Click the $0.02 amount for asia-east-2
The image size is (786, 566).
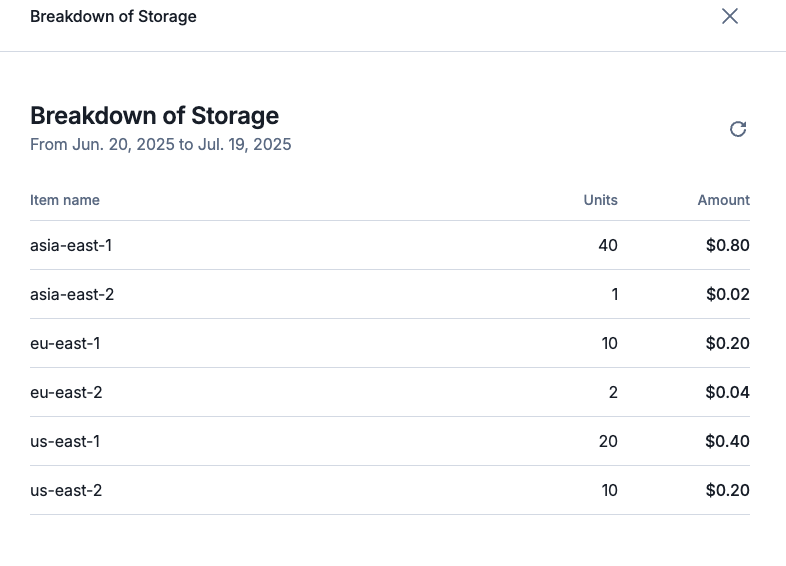tap(727, 294)
